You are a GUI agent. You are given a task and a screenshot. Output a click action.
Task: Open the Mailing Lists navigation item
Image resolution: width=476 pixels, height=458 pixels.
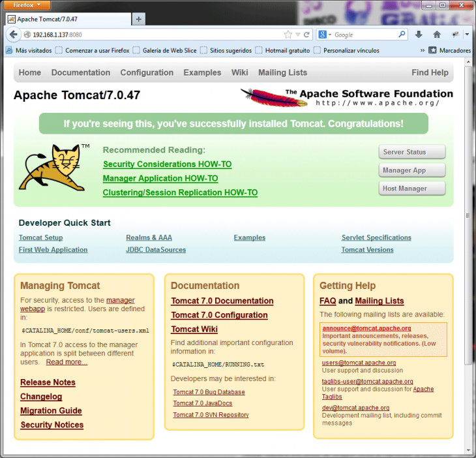tap(282, 72)
